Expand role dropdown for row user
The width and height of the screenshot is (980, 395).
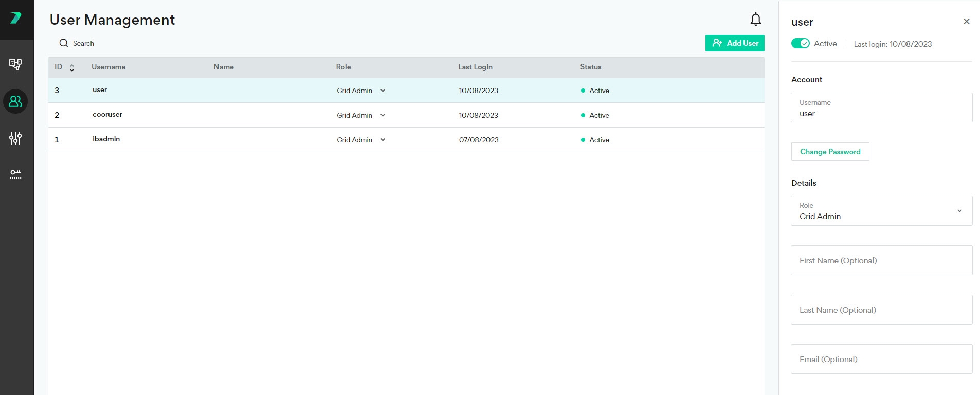click(x=383, y=91)
